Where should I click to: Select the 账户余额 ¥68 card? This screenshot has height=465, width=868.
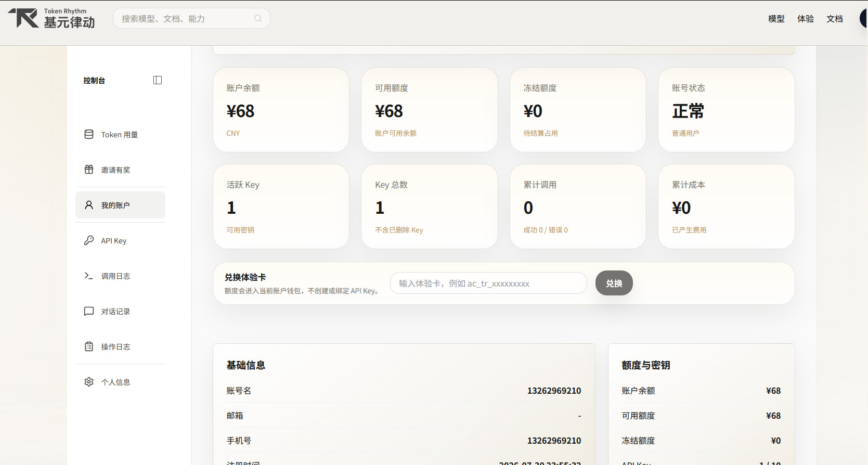coord(281,110)
